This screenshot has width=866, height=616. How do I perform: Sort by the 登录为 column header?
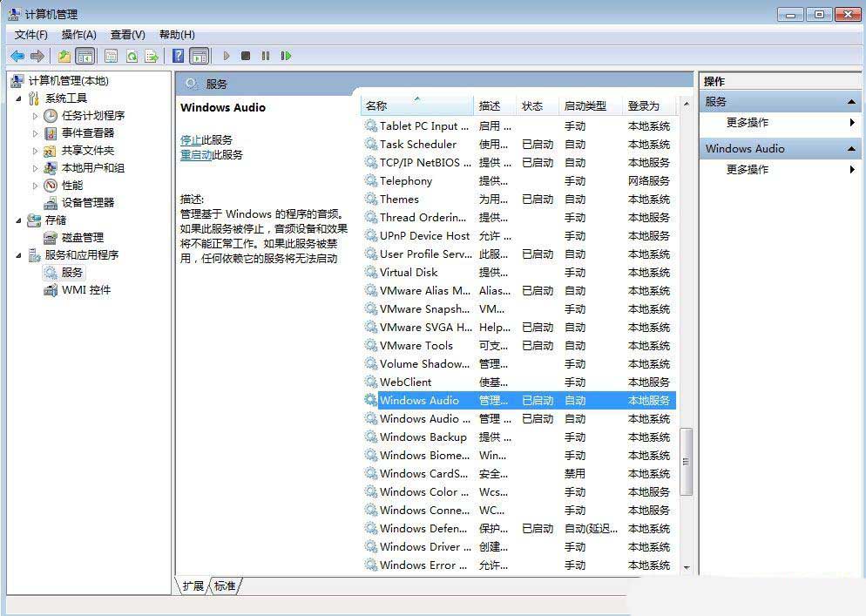[x=649, y=105]
